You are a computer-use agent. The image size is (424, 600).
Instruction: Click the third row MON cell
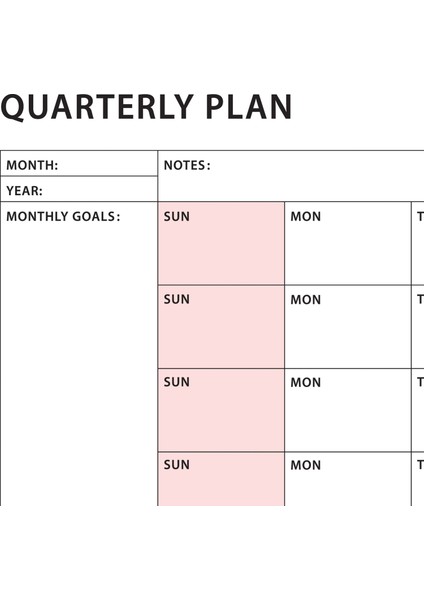point(348,410)
